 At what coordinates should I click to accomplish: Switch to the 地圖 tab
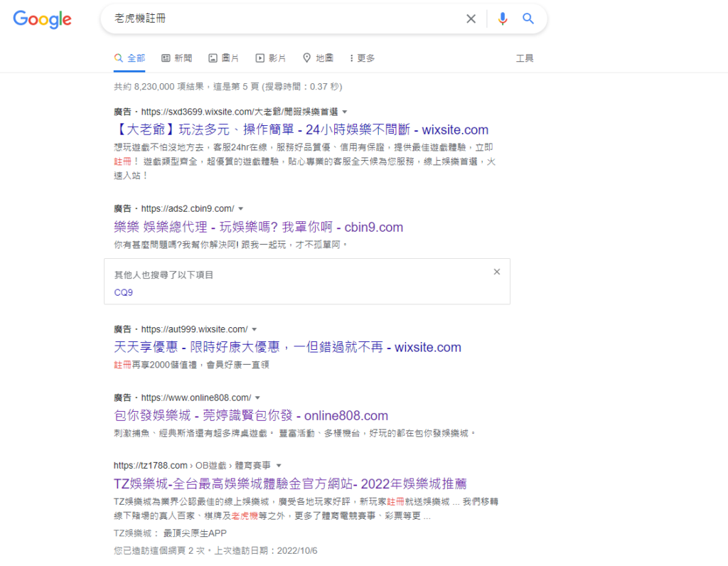[318, 58]
